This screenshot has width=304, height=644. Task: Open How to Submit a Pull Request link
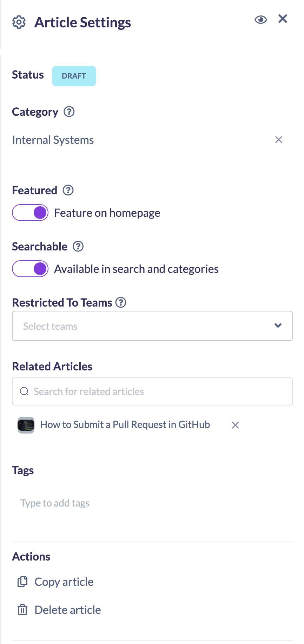coord(125,425)
